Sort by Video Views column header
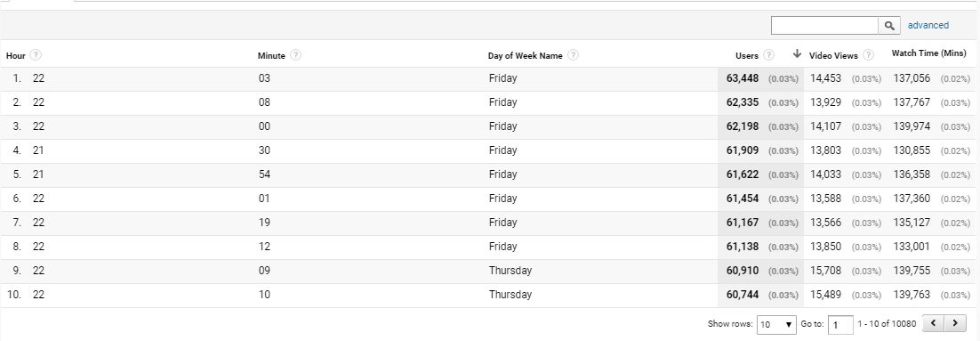The height and width of the screenshot is (341, 980). (x=833, y=56)
